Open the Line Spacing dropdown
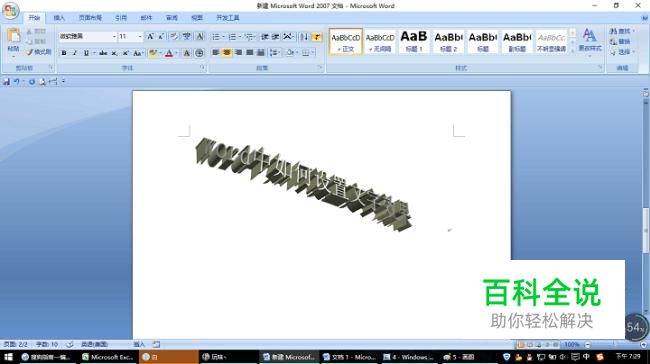Image resolution: width=650 pixels, height=364 pixels. point(274,52)
